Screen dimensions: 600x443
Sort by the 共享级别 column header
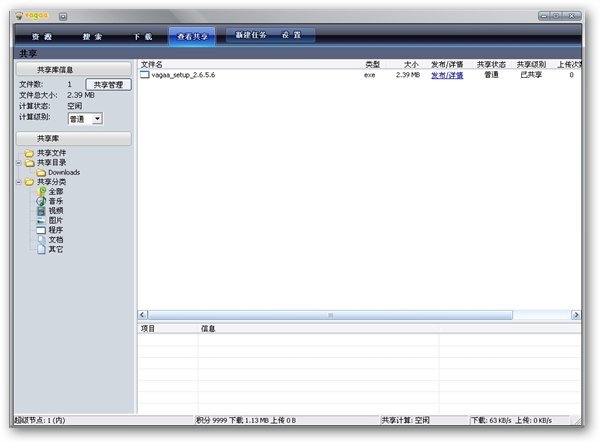coord(531,64)
